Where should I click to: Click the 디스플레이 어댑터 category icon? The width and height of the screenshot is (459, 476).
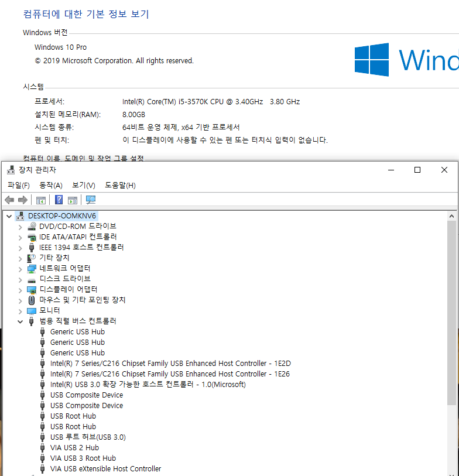pos(32,290)
